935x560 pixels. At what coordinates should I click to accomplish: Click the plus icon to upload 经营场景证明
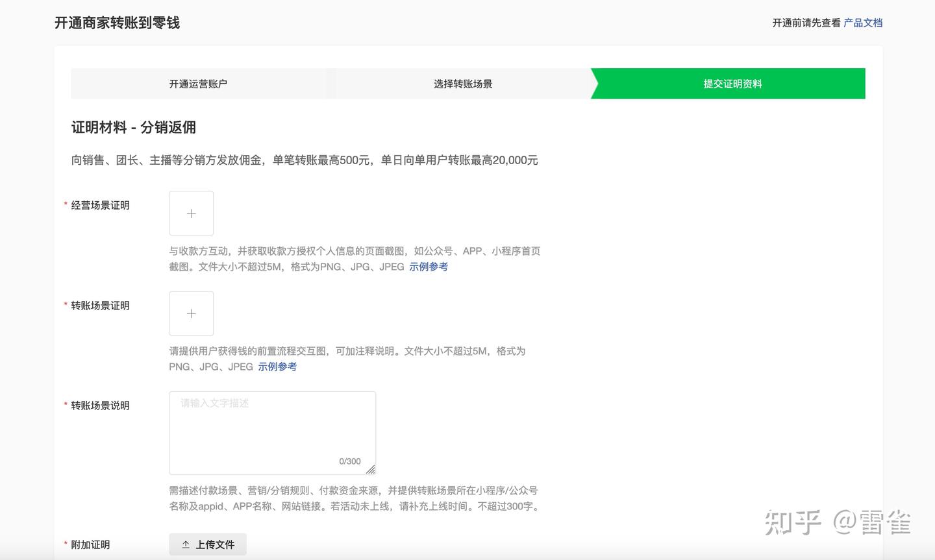pyautogui.click(x=191, y=213)
